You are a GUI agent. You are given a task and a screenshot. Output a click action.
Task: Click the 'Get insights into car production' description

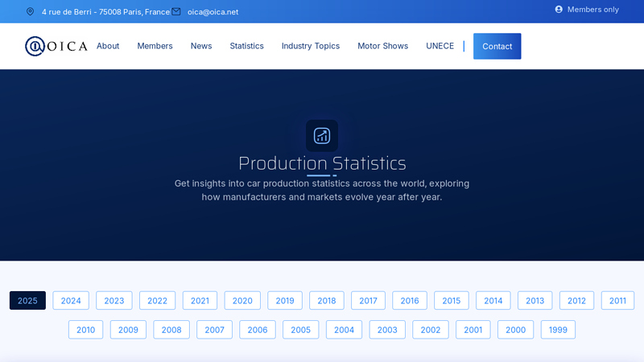(x=322, y=190)
